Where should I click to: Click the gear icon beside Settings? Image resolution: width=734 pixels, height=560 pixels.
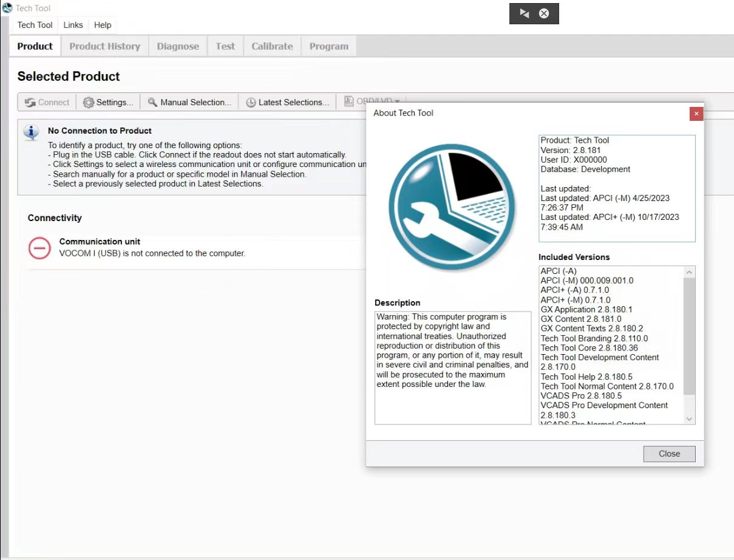coord(89,103)
